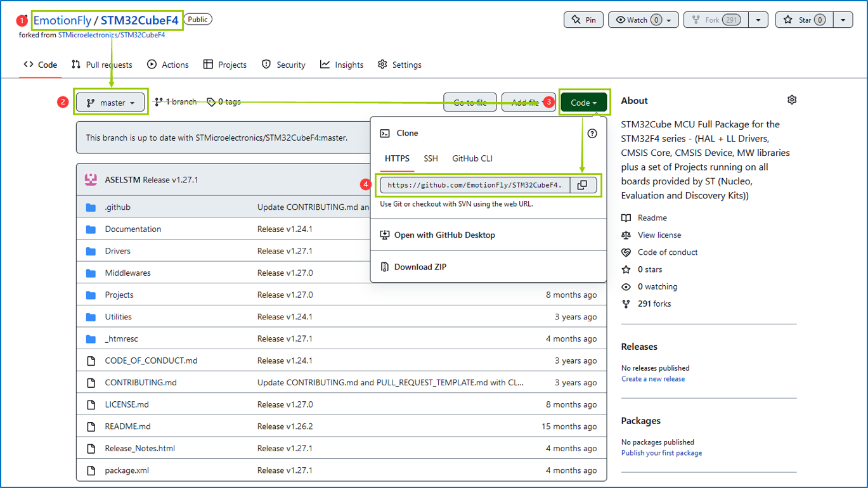This screenshot has height=488, width=868.
Task: Click the Release v1.27.1 commit message header
Action: point(171,179)
